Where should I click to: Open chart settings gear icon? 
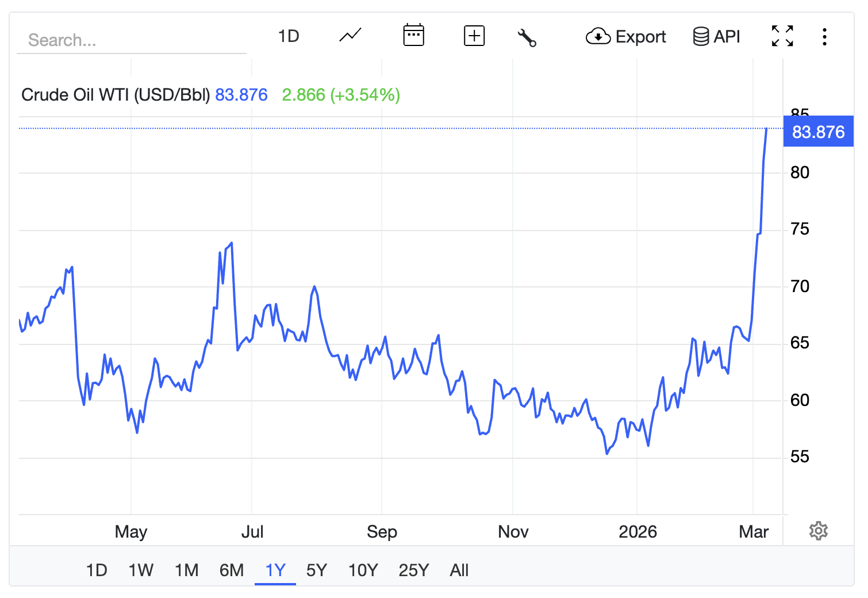(819, 530)
